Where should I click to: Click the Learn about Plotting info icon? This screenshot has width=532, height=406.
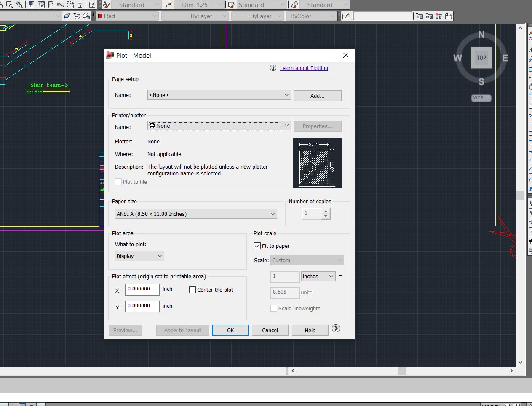[x=273, y=68]
